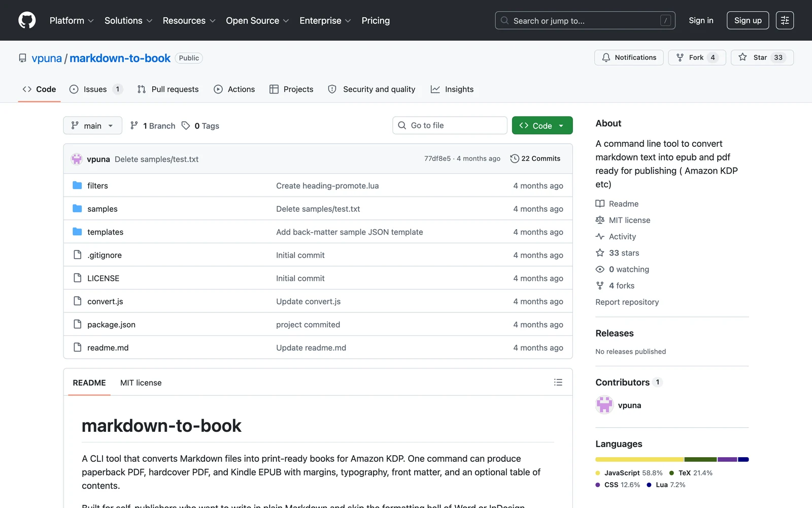Open the JavaScript 58.8% language link

(629, 472)
